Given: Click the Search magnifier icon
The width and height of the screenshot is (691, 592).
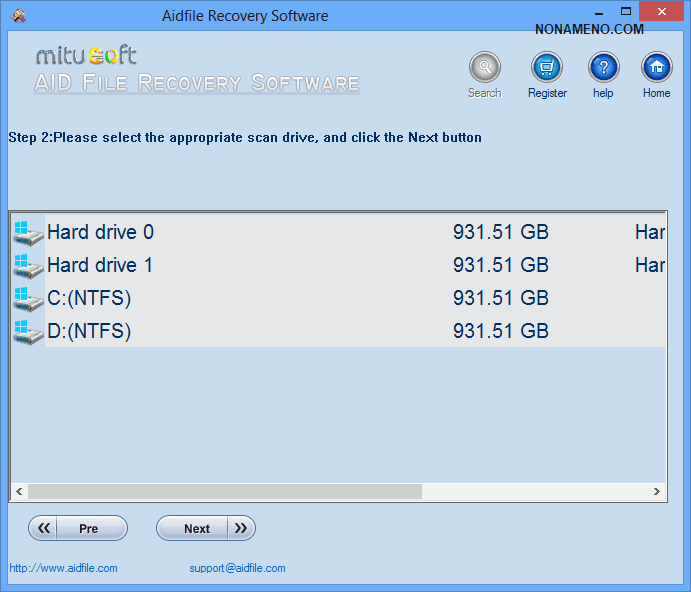Looking at the screenshot, I should [x=484, y=68].
